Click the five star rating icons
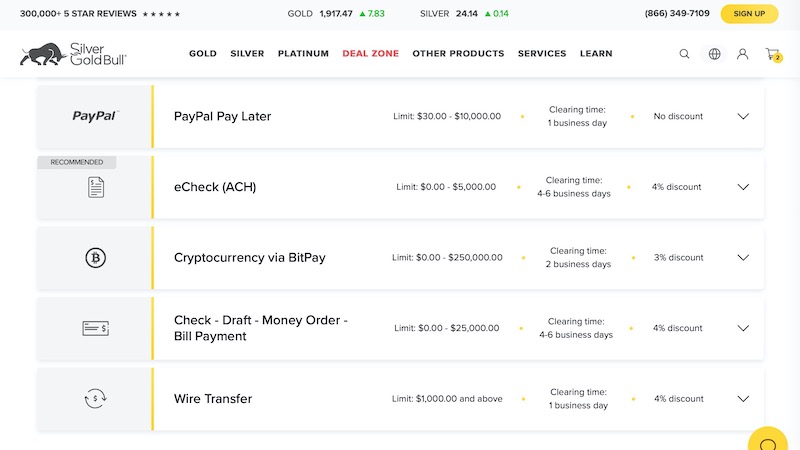This screenshot has width=800, height=450. point(161,14)
